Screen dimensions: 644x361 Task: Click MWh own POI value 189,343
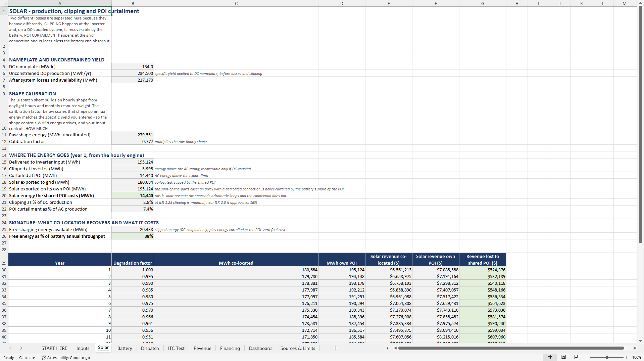(x=342, y=310)
